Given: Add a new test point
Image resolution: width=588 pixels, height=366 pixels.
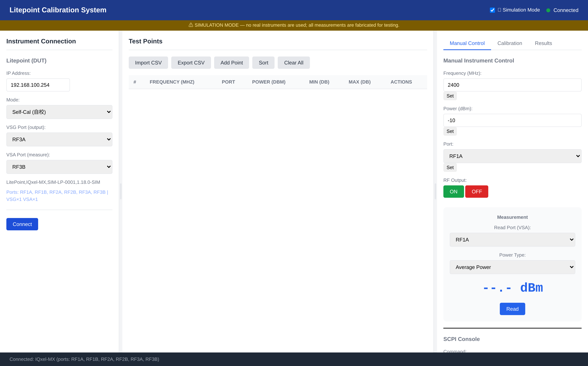Looking at the screenshot, I should click(232, 63).
